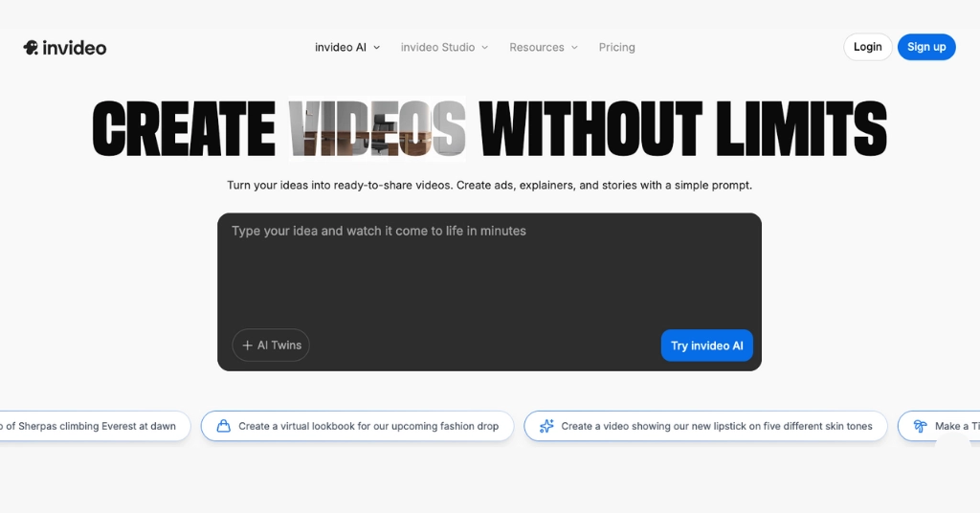Expand the Resources chevron arrow
Screen dimensions: 980x513
pyautogui.click(x=575, y=48)
